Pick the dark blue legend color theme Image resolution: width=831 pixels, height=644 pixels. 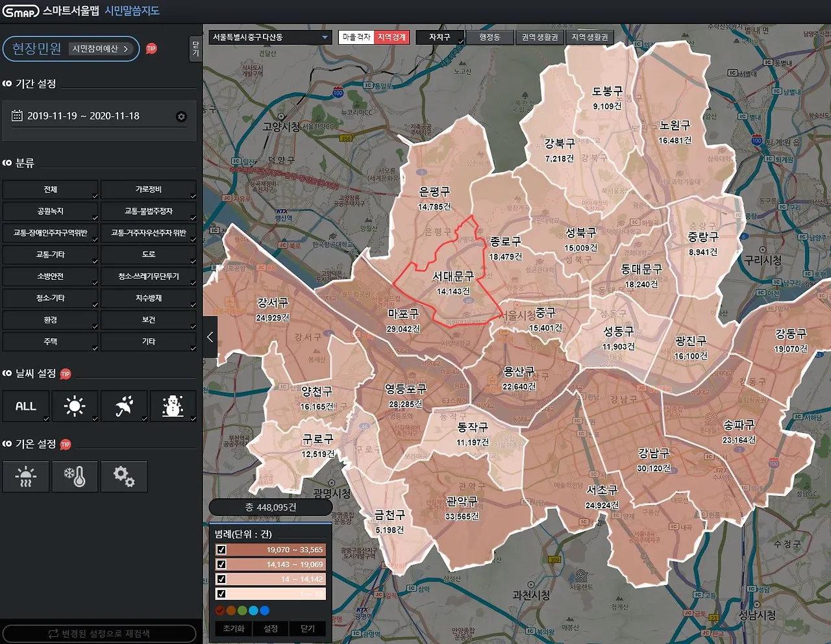(x=264, y=610)
